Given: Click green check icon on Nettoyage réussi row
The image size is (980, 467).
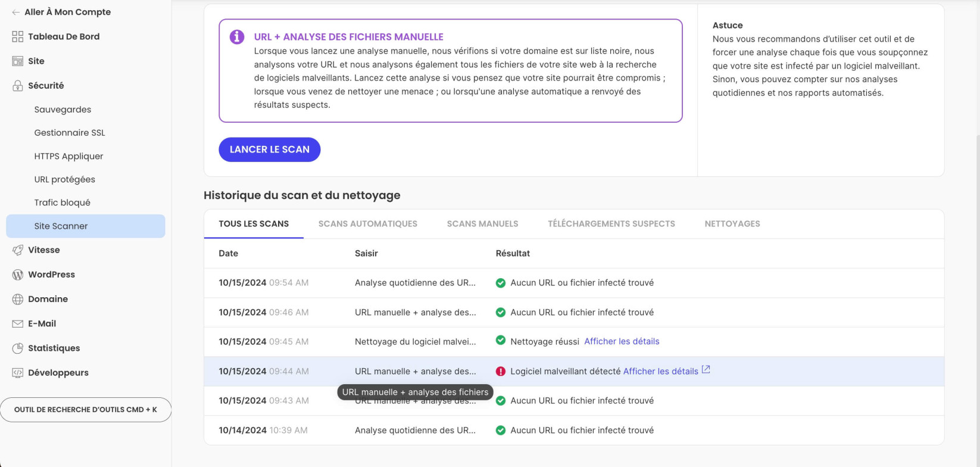Looking at the screenshot, I should 501,341.
